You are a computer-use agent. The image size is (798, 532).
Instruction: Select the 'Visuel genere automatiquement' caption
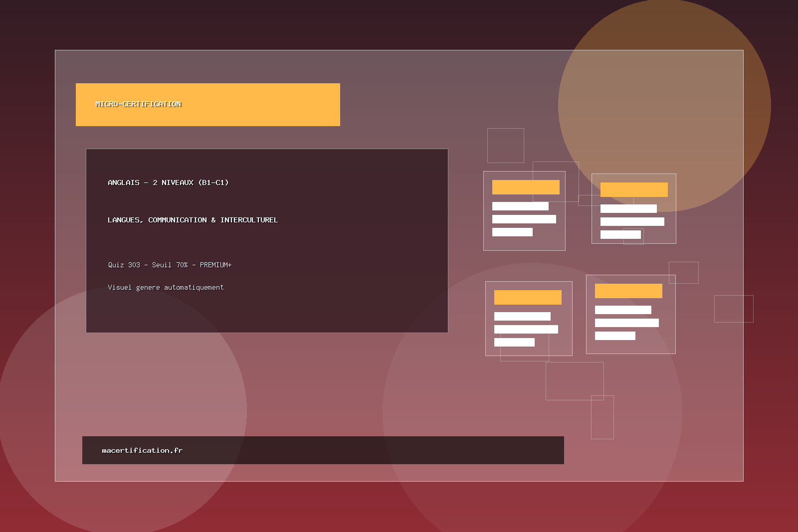point(166,287)
